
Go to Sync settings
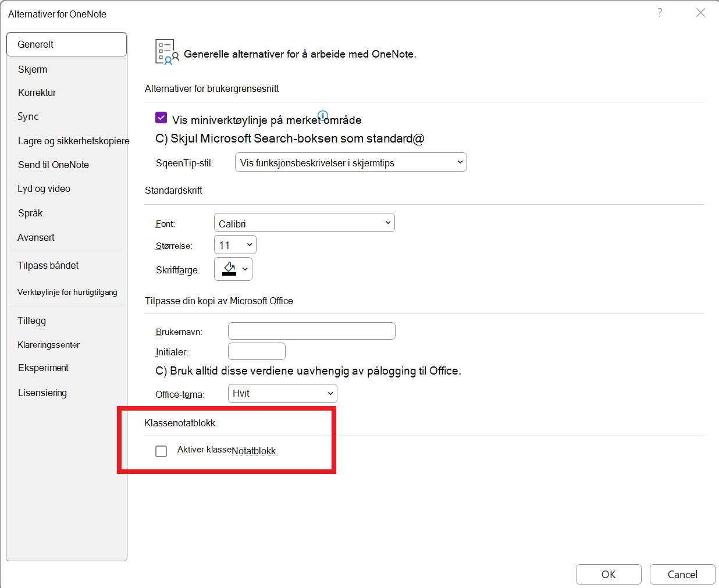tap(28, 116)
